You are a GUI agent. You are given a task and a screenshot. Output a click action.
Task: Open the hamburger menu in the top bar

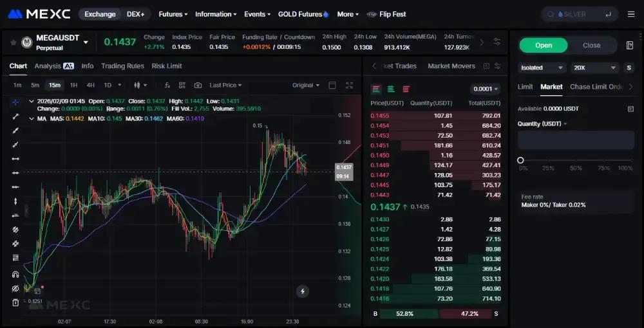point(631,14)
